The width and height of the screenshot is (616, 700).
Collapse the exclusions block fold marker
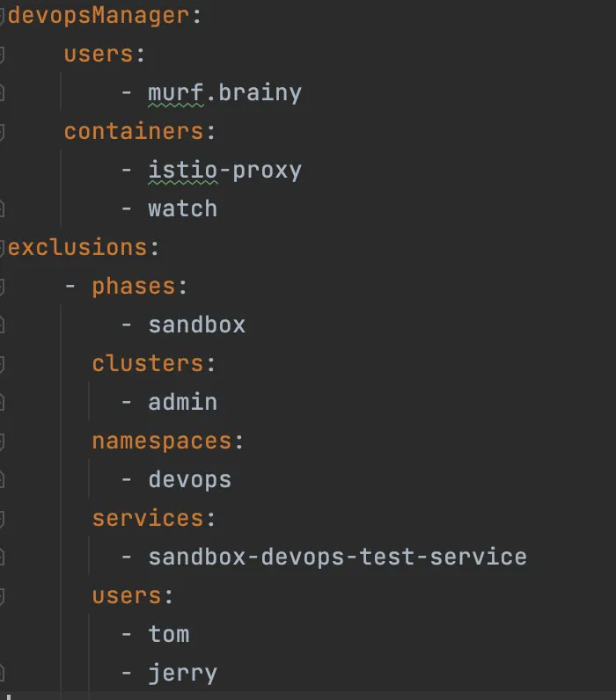(2, 248)
